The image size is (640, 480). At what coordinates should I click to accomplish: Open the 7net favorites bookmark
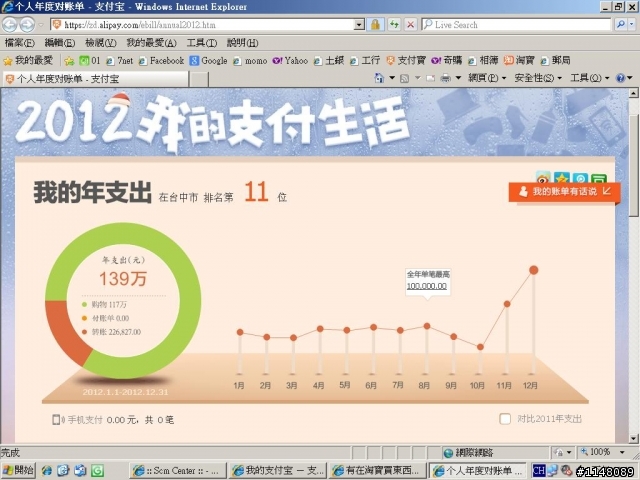120,61
